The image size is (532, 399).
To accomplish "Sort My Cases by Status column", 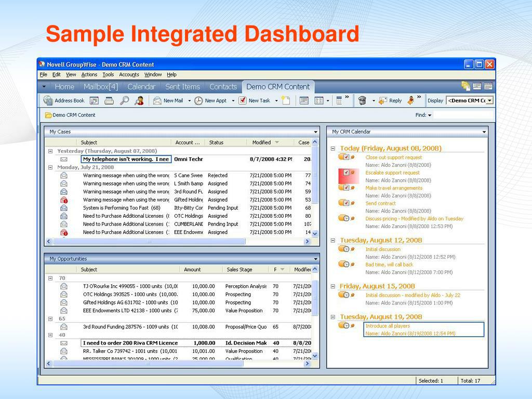I will (226, 142).
